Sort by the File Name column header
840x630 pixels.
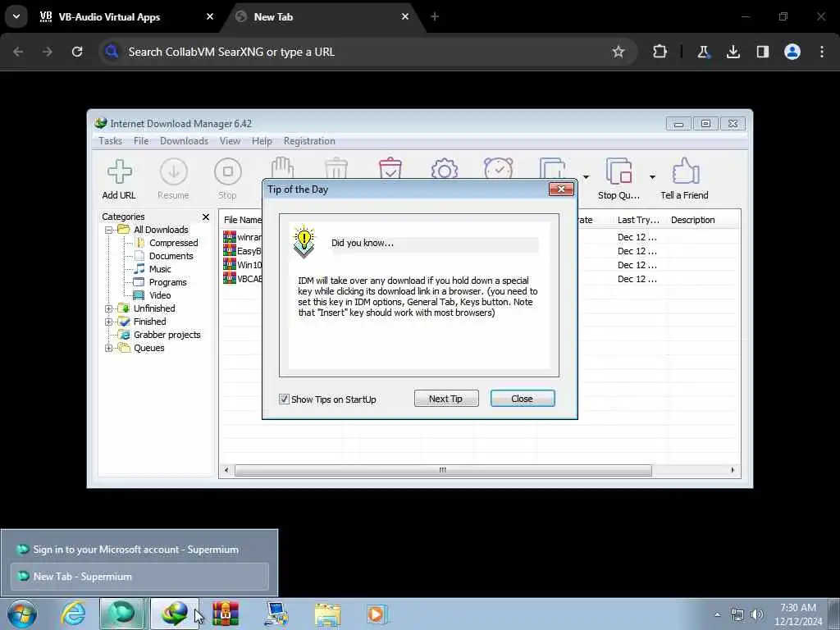pyautogui.click(x=242, y=220)
